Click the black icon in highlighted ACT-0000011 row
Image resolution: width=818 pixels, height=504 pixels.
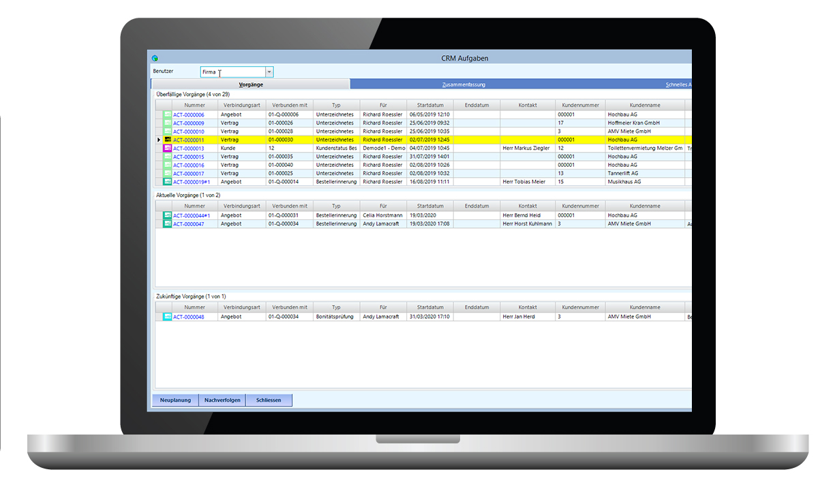(168, 140)
